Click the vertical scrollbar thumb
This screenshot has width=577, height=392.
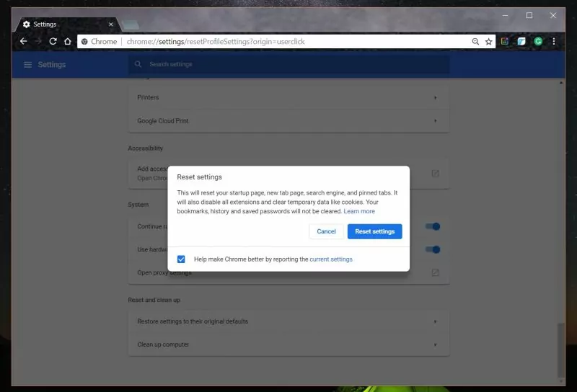pos(560,349)
